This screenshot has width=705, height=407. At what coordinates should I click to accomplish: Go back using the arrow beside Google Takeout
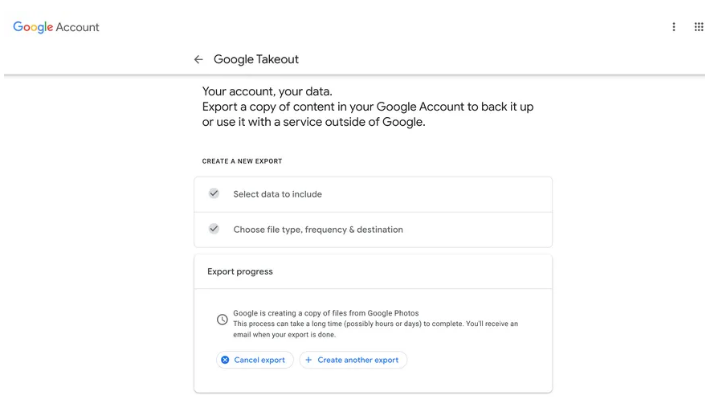199,60
